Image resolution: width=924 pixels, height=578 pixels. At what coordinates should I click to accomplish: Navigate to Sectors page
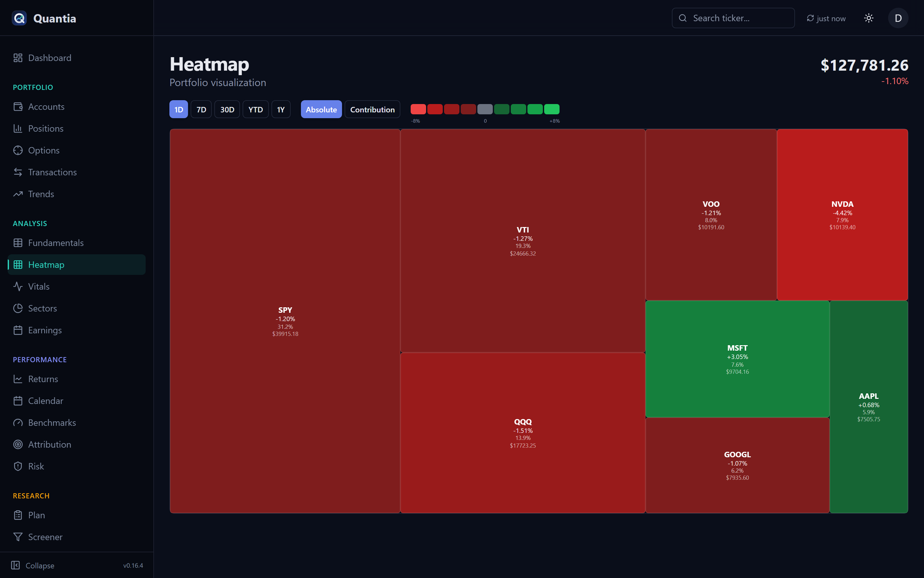coord(76,308)
